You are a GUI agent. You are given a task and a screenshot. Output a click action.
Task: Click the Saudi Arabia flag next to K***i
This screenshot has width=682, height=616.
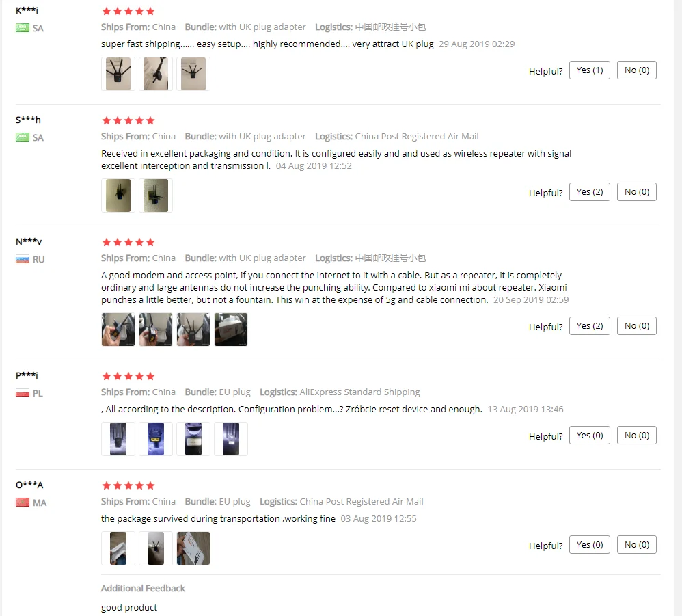[x=23, y=28]
